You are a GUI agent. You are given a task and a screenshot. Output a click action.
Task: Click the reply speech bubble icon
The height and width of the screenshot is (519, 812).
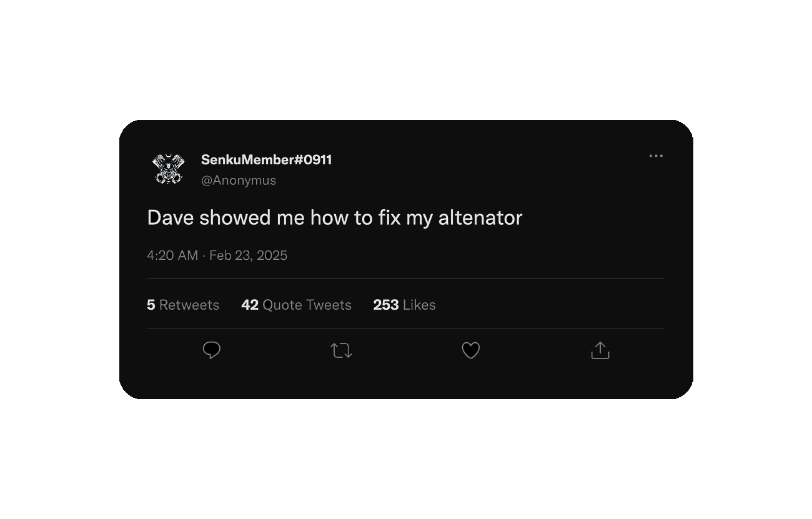pyautogui.click(x=212, y=350)
